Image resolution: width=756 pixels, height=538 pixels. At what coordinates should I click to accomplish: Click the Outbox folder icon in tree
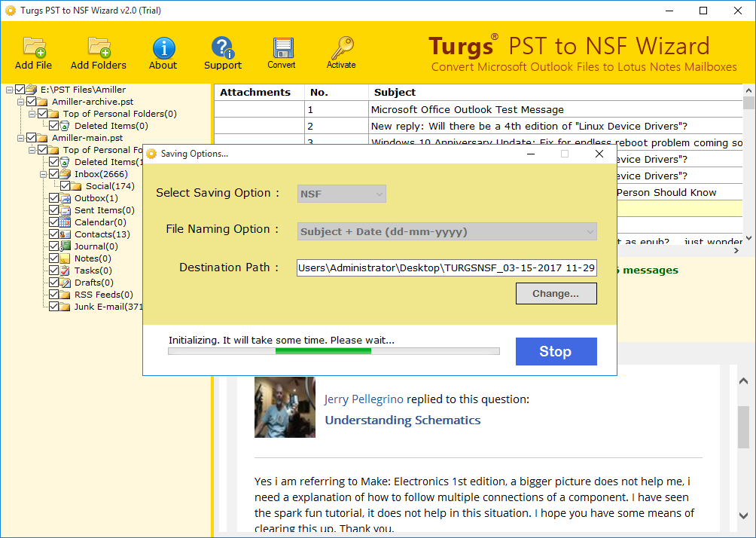point(65,198)
